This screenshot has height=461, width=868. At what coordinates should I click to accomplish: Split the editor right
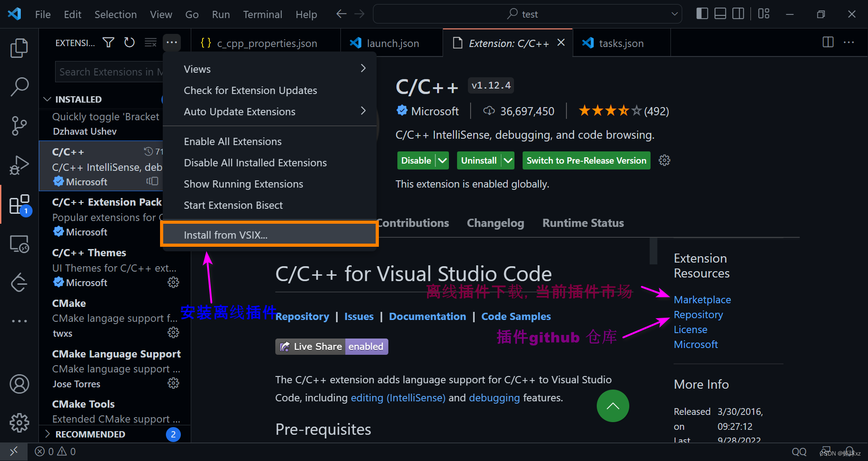828,42
